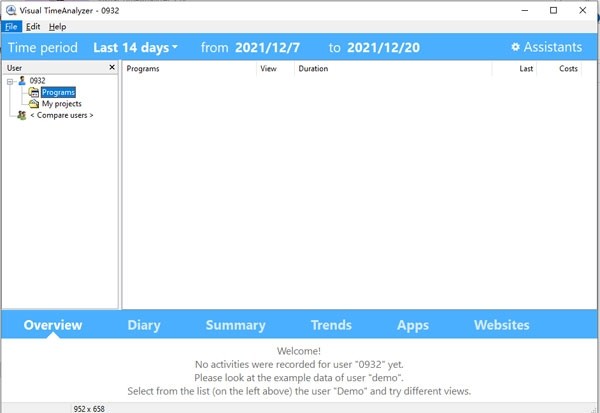The image size is (600, 413).
Task: Sort by the Duration column header
Action: [x=393, y=69]
